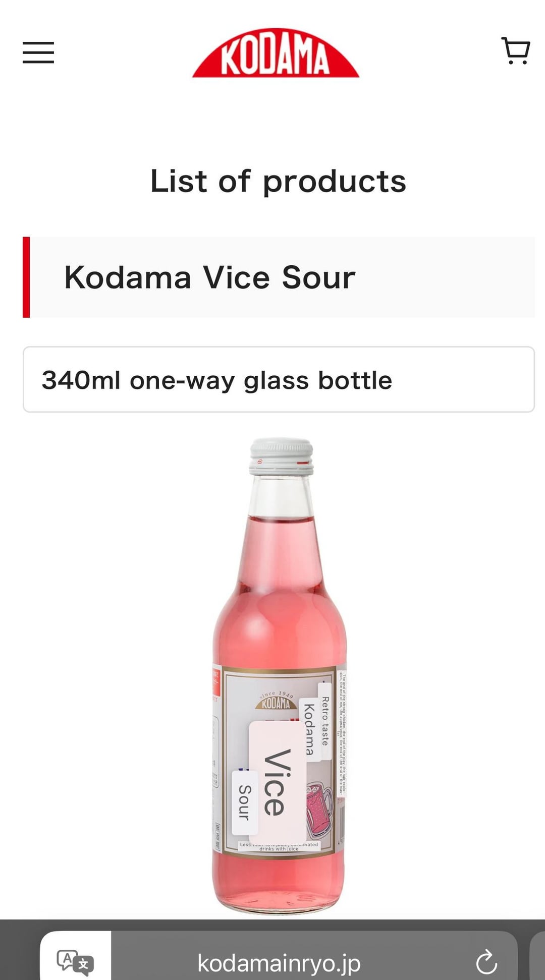Tap the vertical 'Kodama' label overlay
This screenshot has width=545, height=980.
(309, 729)
